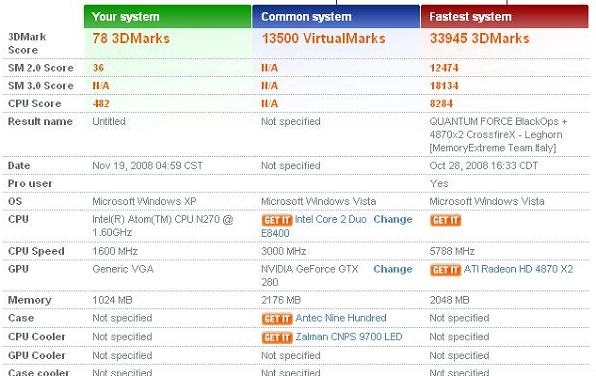Viewport: 596px width, 376px height.
Task: Click GET IT badge beside ATI Radeon HD 4870 X2
Action: 445,270
